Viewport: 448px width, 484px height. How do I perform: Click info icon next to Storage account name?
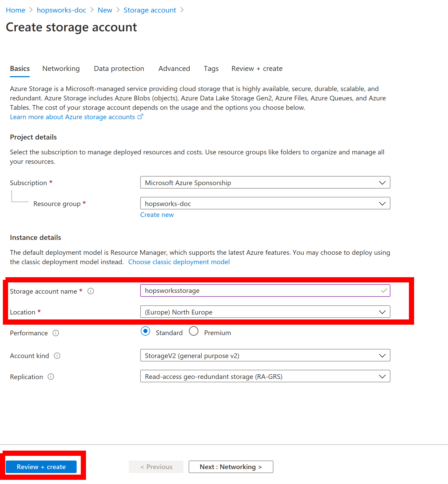90,291
